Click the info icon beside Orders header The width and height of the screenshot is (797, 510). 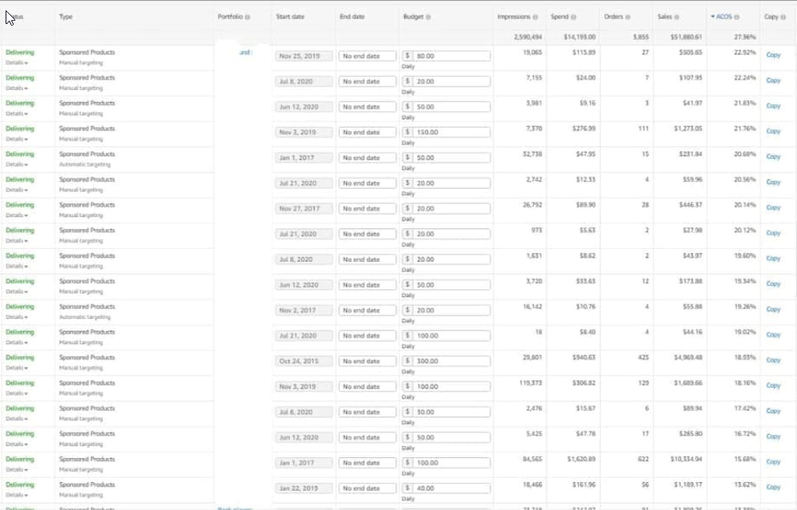(628, 17)
